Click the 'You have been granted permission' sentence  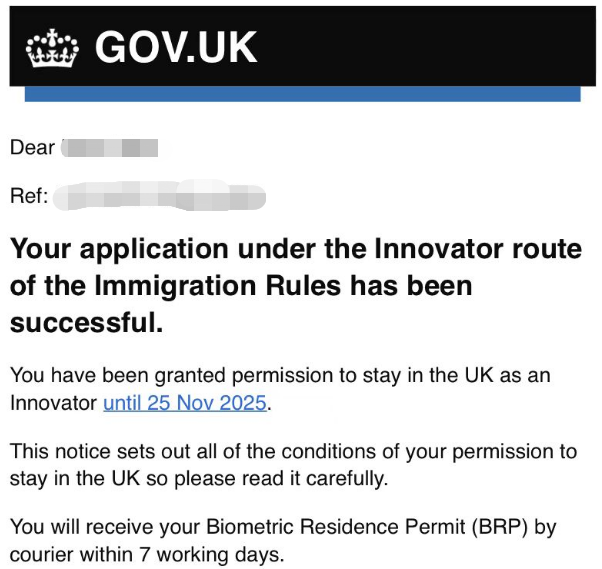[280, 389]
